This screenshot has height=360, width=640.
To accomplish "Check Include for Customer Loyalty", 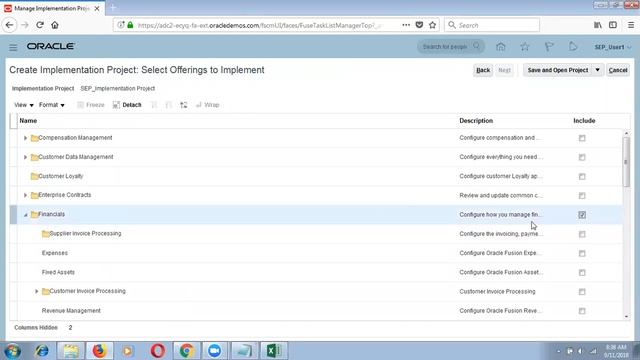I will (x=582, y=176).
